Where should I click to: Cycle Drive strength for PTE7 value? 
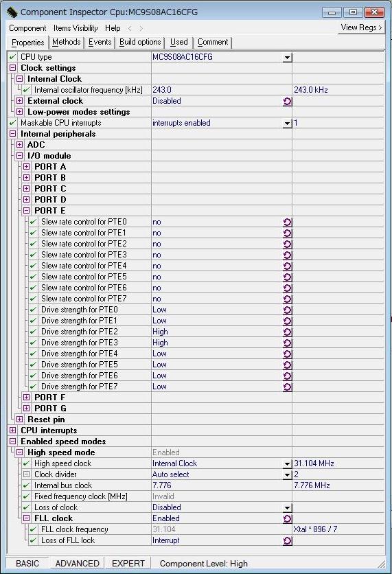tap(288, 387)
